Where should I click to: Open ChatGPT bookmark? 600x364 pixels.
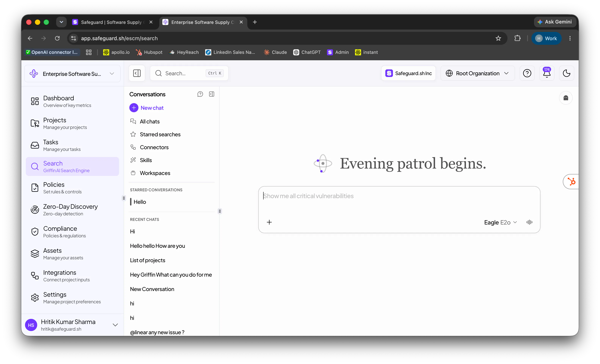(x=307, y=52)
